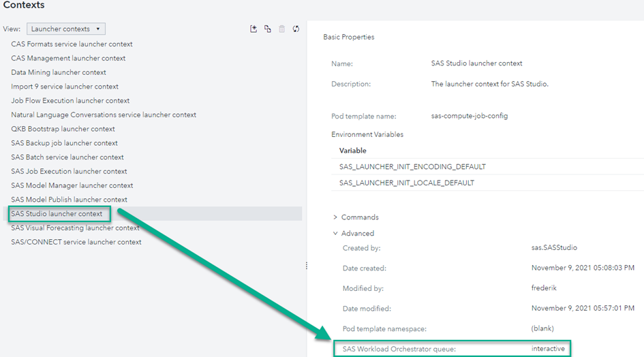Select Import 9 service launcher context
Image resolution: width=644 pixels, height=357 pixels.
(x=65, y=87)
